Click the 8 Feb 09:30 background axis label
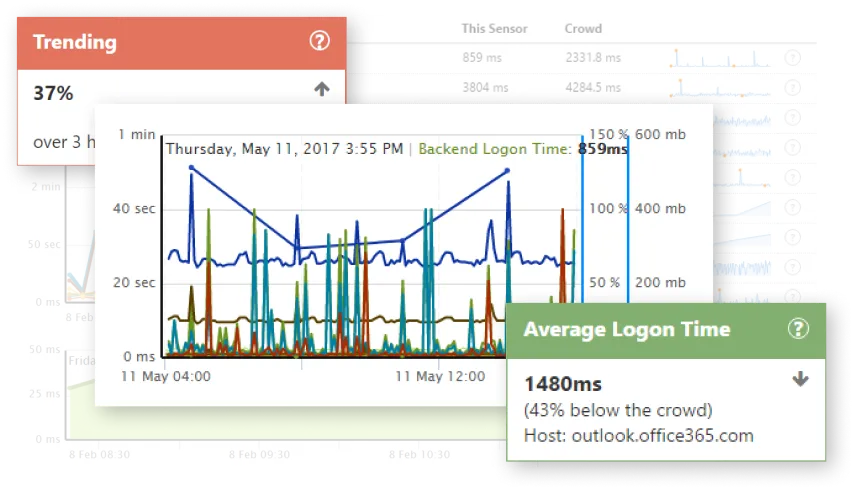This screenshot has width=855, height=490. 259,455
